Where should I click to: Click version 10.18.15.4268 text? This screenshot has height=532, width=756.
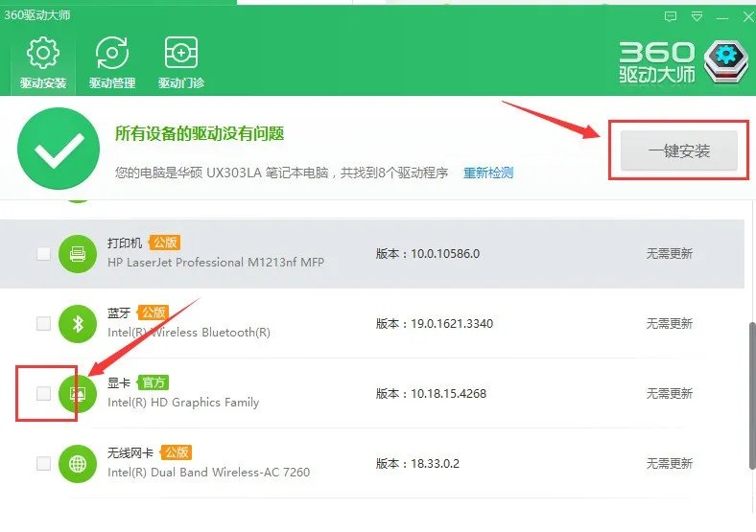[448, 393]
